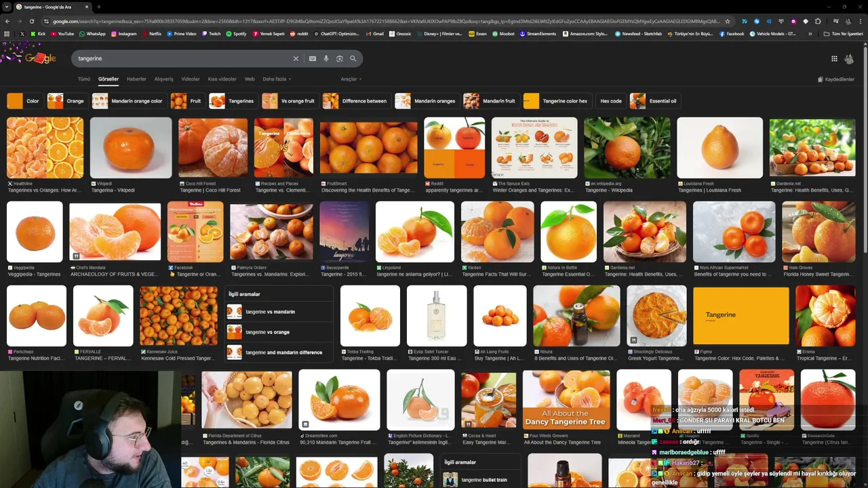The width and height of the screenshot is (868, 488).
Task: Go to the Google logo homepage
Action: [x=39, y=58]
